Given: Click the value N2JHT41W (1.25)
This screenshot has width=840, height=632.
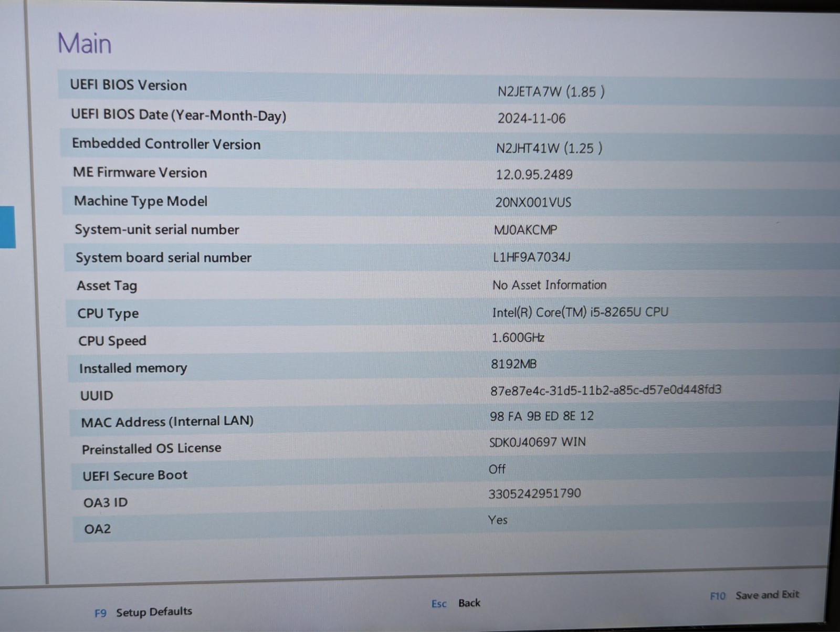Looking at the screenshot, I should point(549,148).
